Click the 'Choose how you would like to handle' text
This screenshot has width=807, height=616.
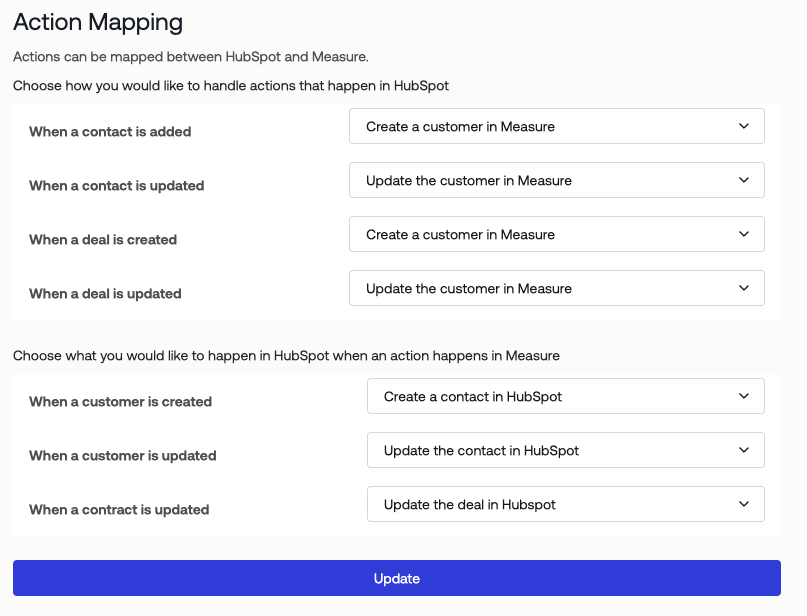click(231, 85)
